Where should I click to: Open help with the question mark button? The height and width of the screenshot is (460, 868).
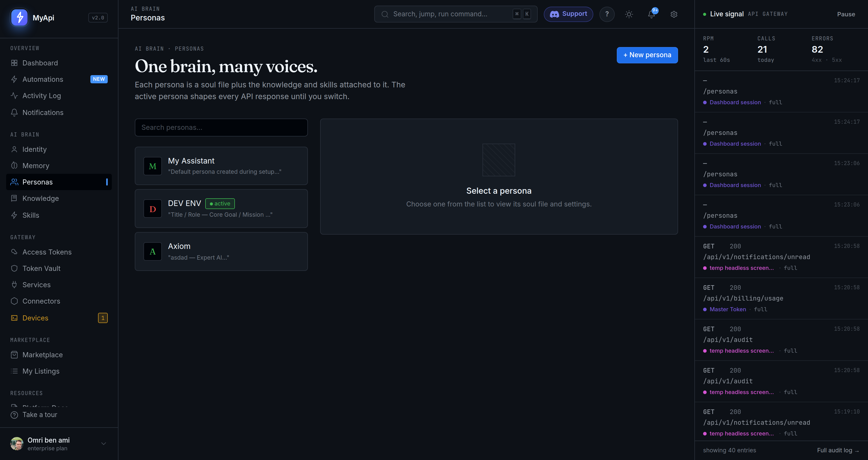coord(607,14)
